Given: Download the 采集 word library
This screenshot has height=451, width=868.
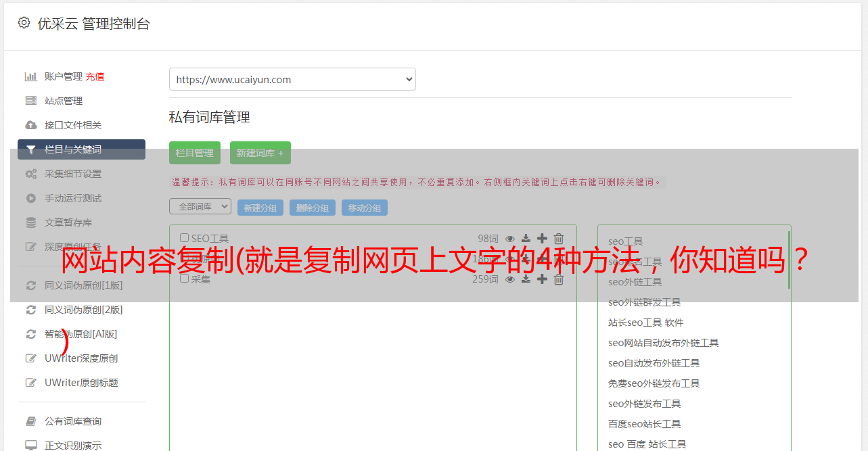Looking at the screenshot, I should point(526,279).
